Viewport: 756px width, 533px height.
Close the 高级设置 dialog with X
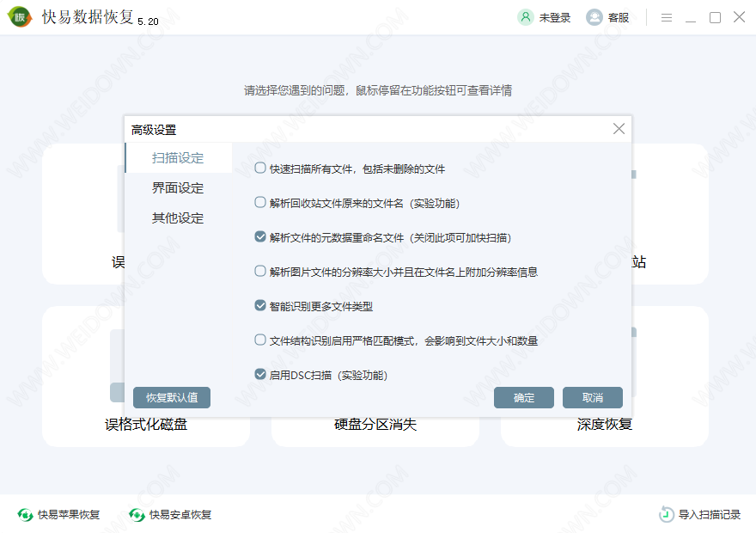click(619, 128)
